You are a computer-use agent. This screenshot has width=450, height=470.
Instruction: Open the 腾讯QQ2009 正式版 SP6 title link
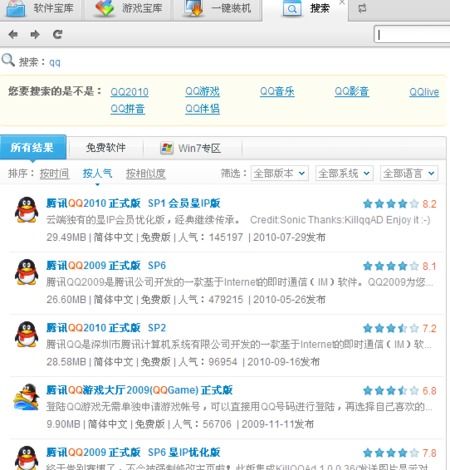[x=106, y=265]
